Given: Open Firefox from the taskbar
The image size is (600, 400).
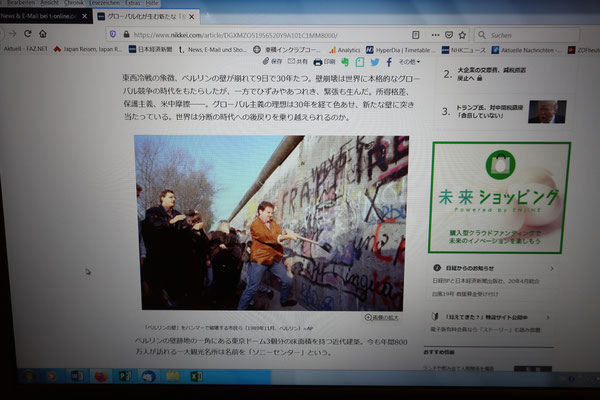Looking at the screenshot, I should coord(101,377).
